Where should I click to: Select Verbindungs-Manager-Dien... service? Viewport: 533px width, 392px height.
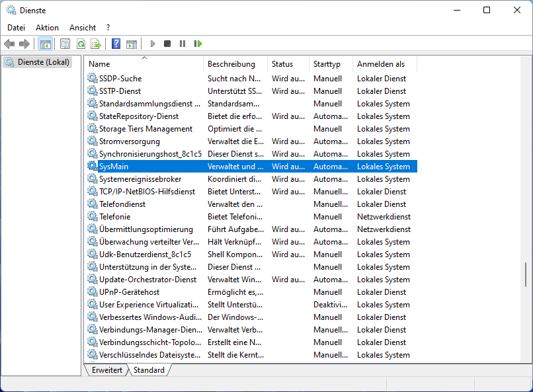click(251, 330)
